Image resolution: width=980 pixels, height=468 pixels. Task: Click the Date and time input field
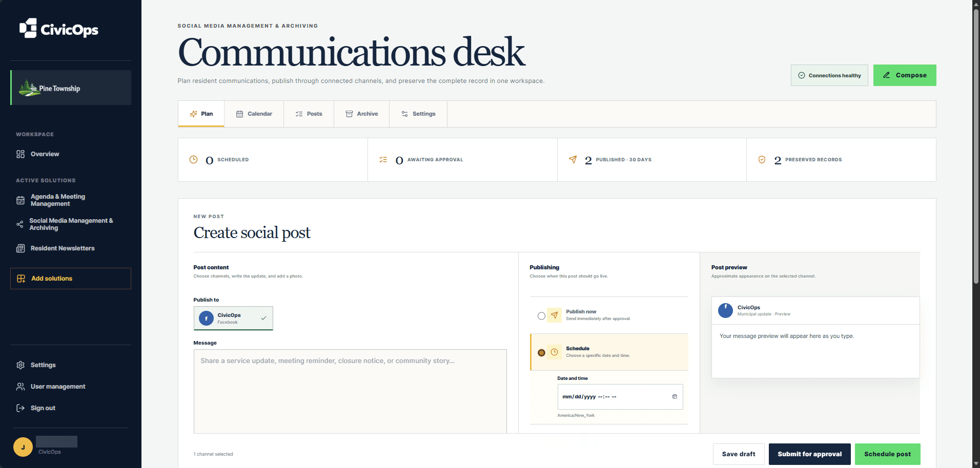620,397
